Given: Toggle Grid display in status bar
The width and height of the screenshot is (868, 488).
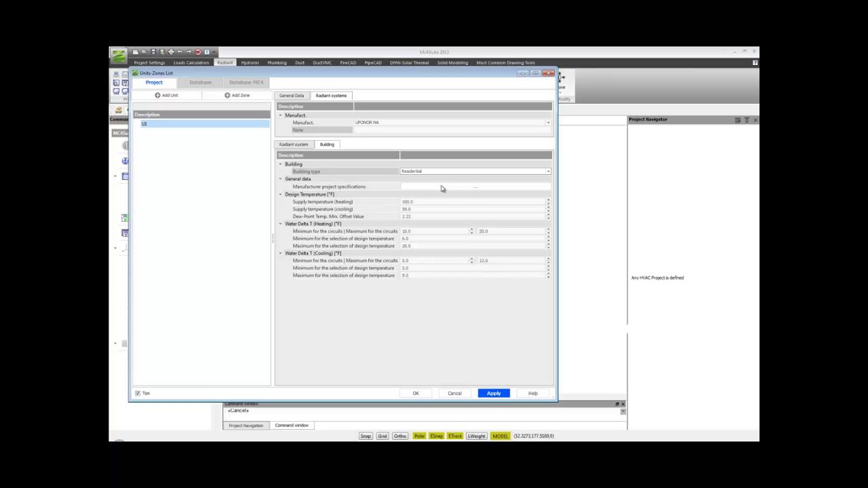Looking at the screenshot, I should click(382, 436).
